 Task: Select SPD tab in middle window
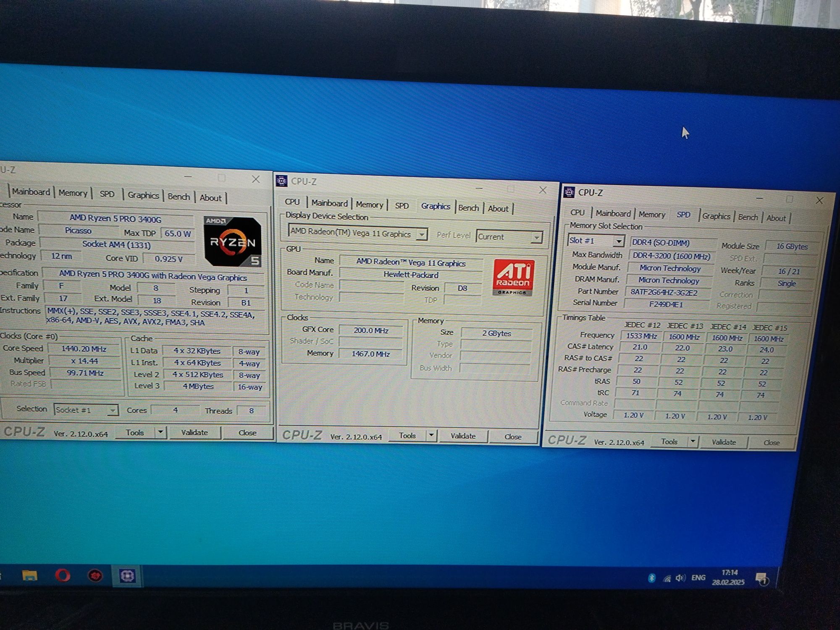pos(402,206)
